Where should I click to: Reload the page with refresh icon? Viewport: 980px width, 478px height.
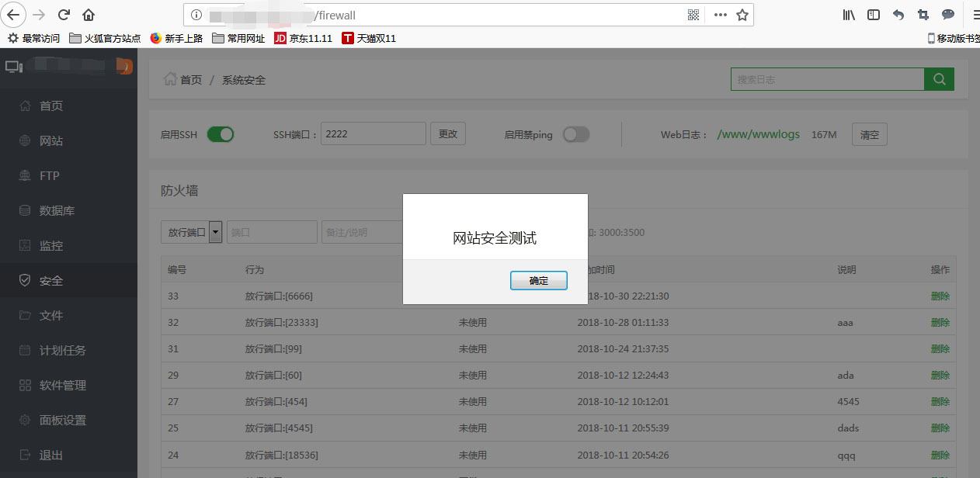(64, 15)
